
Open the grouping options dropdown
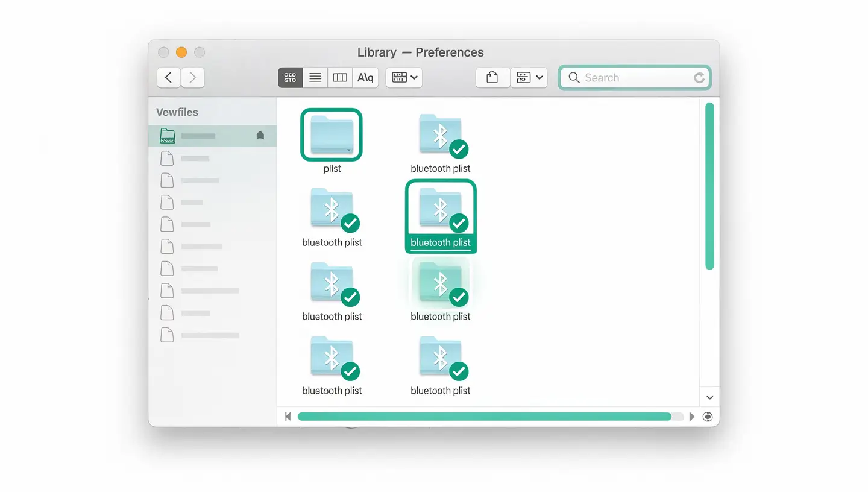point(404,77)
